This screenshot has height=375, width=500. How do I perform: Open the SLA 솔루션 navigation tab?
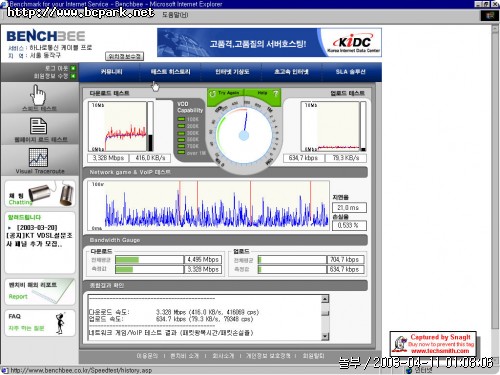(x=350, y=72)
